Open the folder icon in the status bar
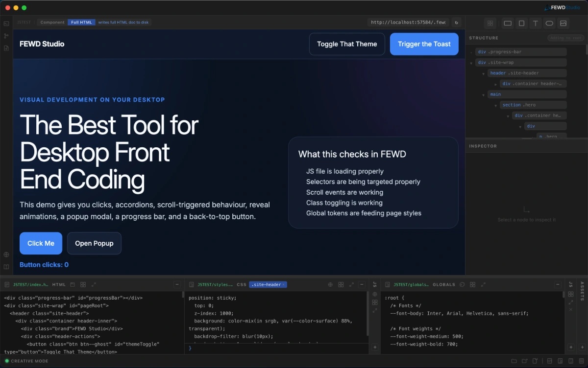 (514, 361)
